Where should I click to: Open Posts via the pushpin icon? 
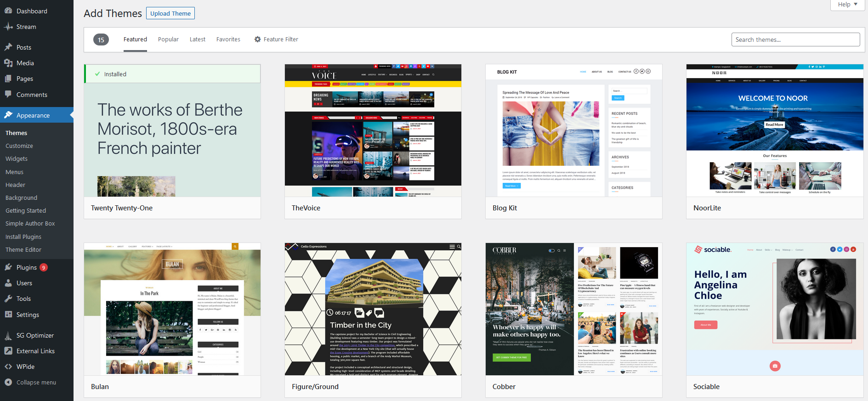coord(8,47)
